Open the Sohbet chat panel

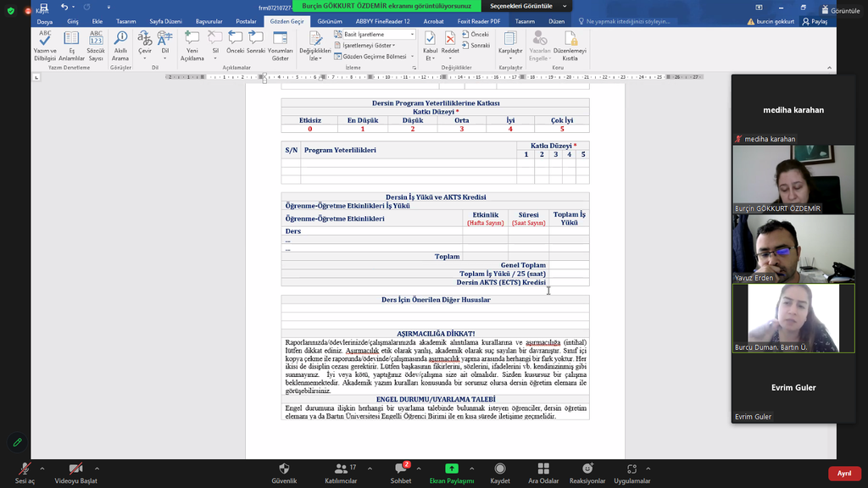(x=401, y=469)
